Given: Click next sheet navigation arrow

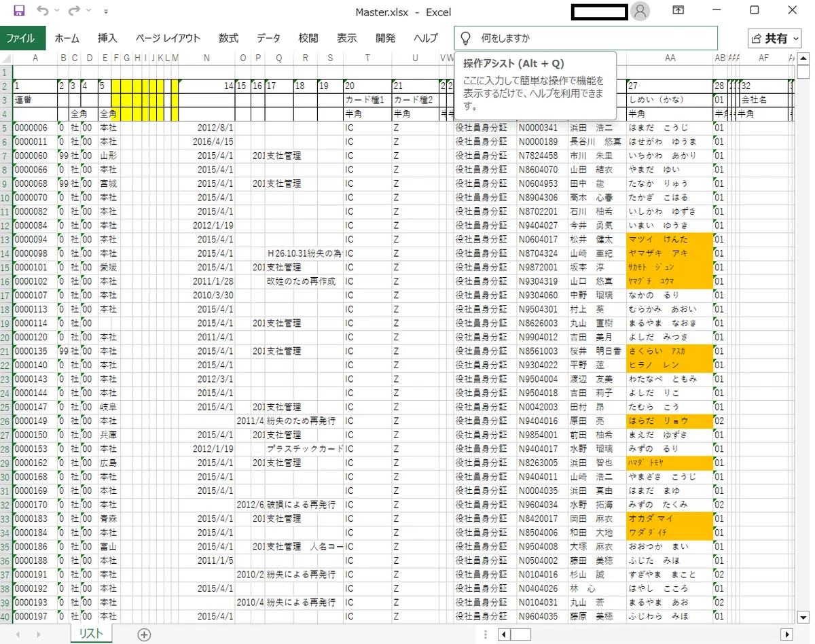Looking at the screenshot, I should tap(38, 634).
